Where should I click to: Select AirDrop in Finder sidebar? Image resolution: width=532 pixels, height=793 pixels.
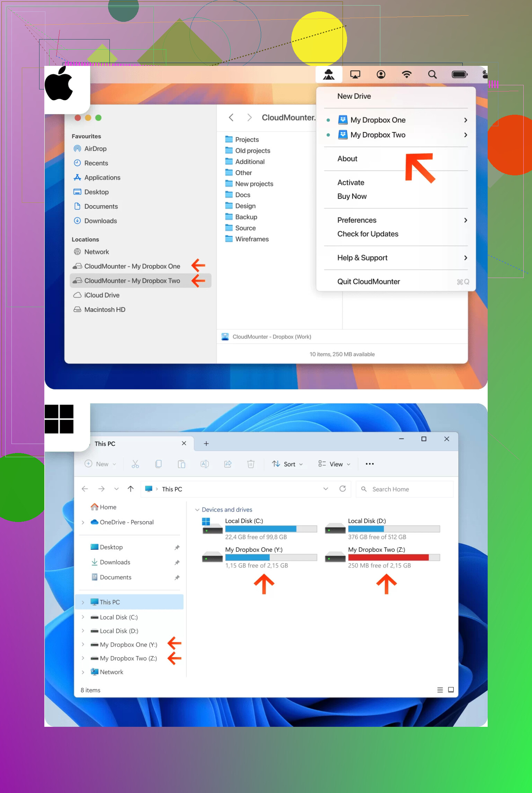tap(95, 149)
